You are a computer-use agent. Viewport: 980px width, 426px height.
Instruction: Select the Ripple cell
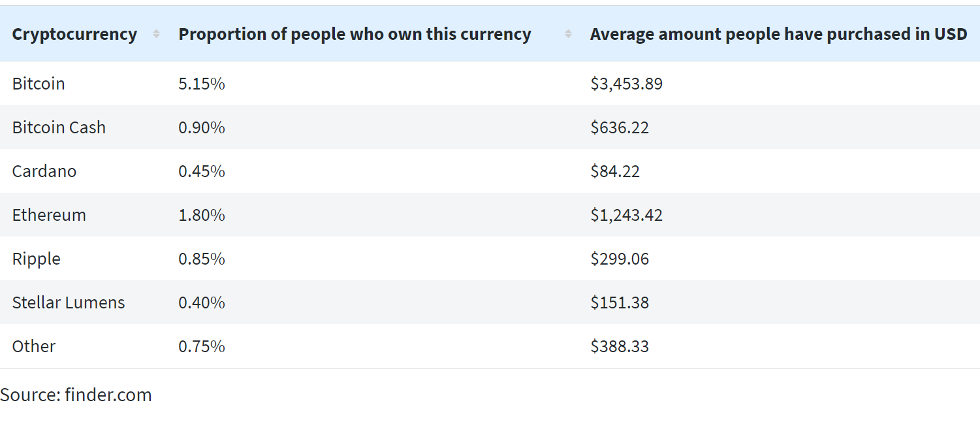[x=37, y=259]
